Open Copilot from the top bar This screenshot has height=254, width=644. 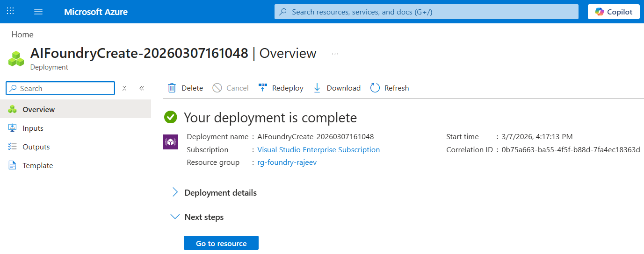coord(613,12)
